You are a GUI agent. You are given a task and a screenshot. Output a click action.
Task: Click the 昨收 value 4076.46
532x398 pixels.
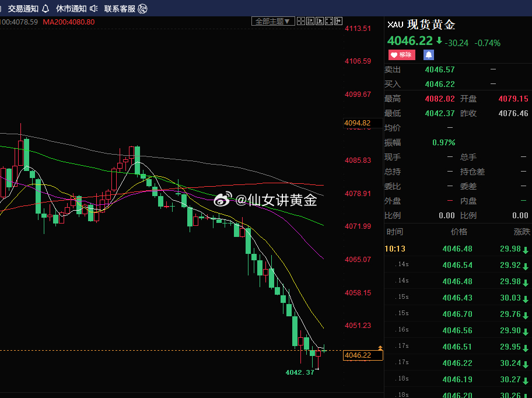tap(513, 113)
